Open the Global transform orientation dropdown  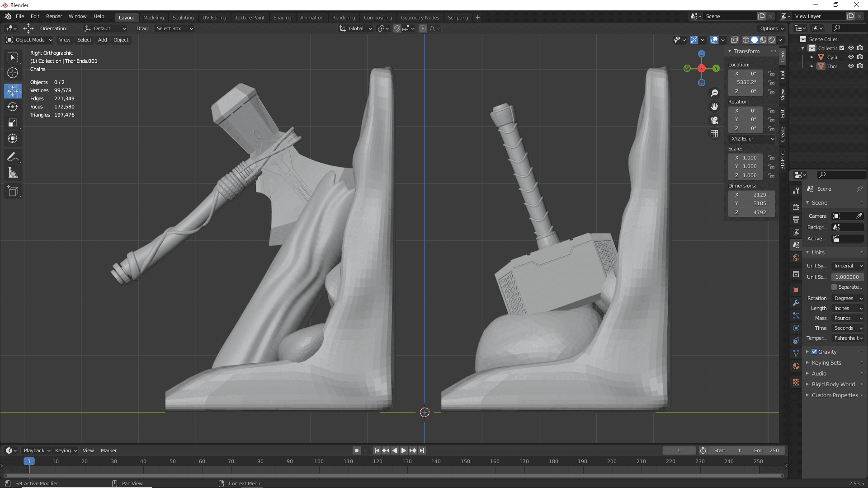[356, 28]
